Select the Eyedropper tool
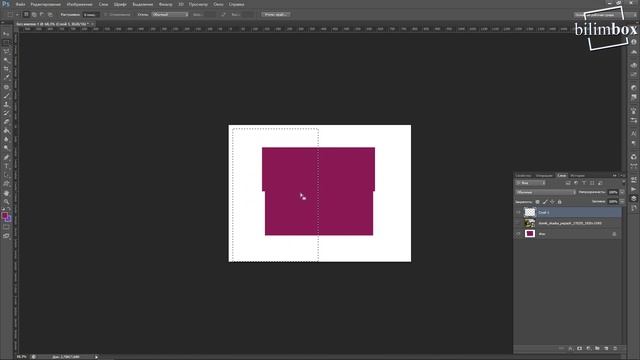Image resolution: width=640 pixels, height=360 pixels. pyautogui.click(x=6, y=78)
